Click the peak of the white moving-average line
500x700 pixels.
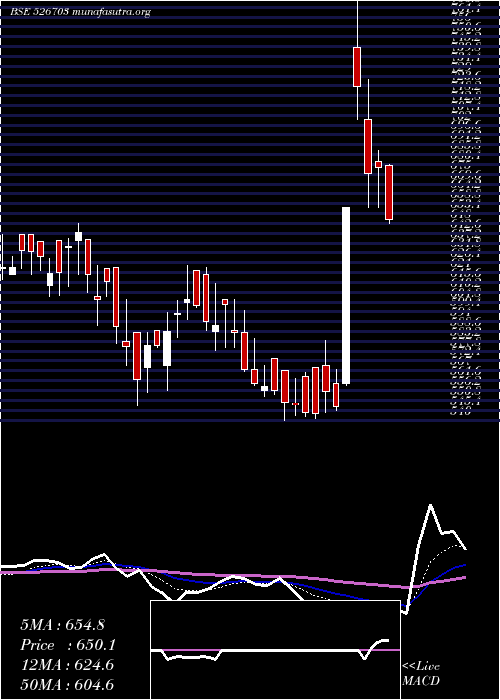[430, 505]
